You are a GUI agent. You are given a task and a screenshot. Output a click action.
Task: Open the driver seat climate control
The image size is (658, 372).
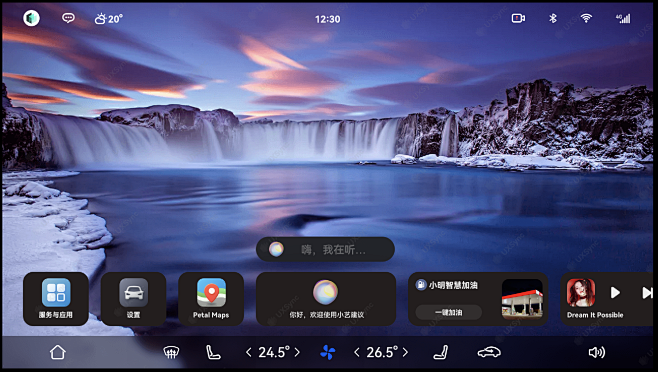[213, 352]
